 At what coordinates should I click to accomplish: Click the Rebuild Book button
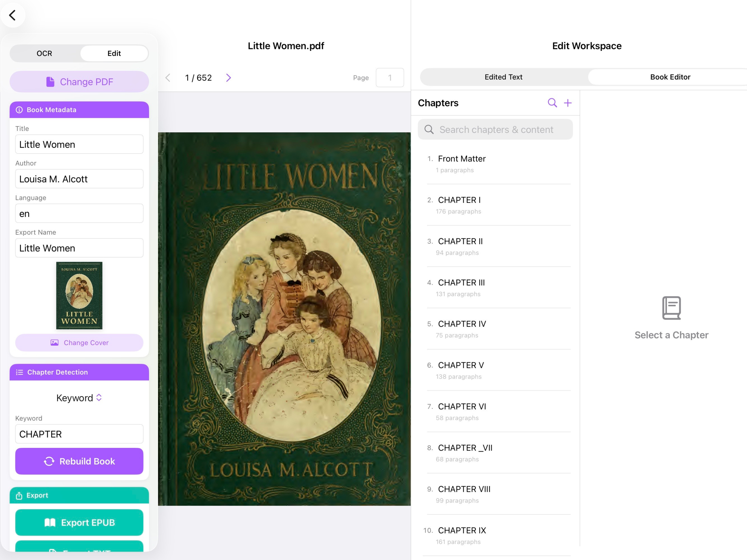79,461
